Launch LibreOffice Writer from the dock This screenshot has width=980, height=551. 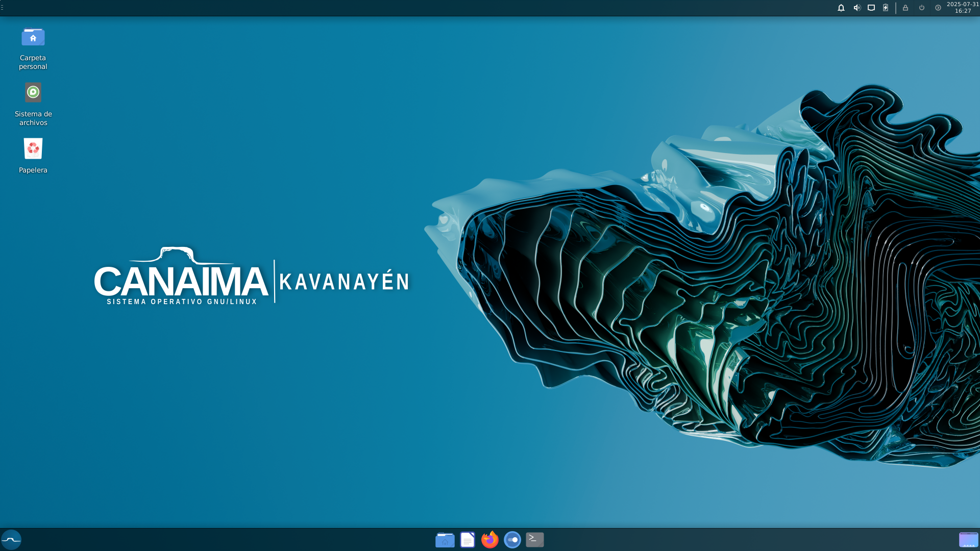(x=468, y=540)
